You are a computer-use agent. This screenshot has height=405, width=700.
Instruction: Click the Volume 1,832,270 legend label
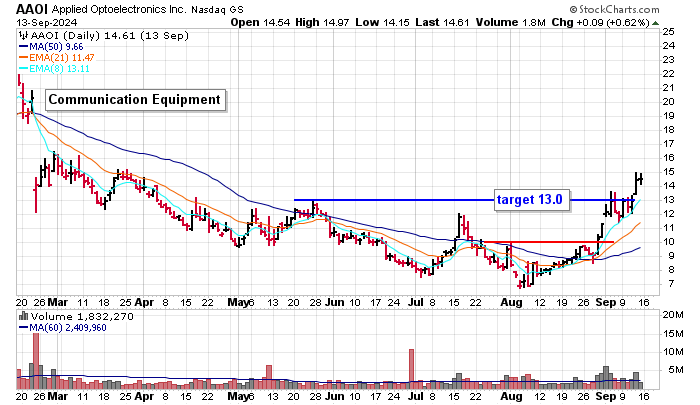point(82,317)
